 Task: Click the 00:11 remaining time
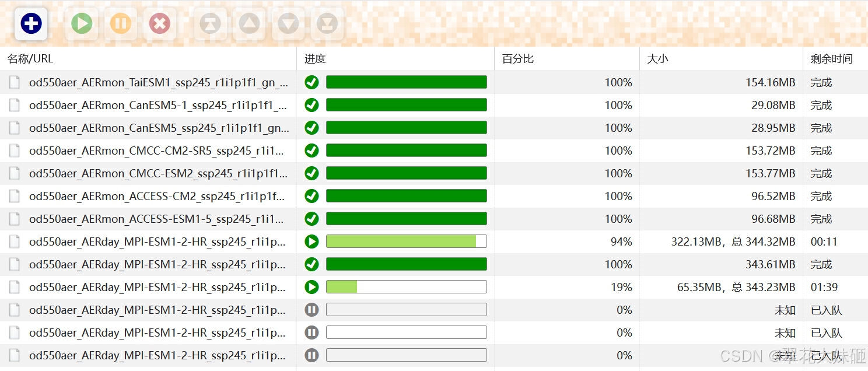[x=824, y=242]
